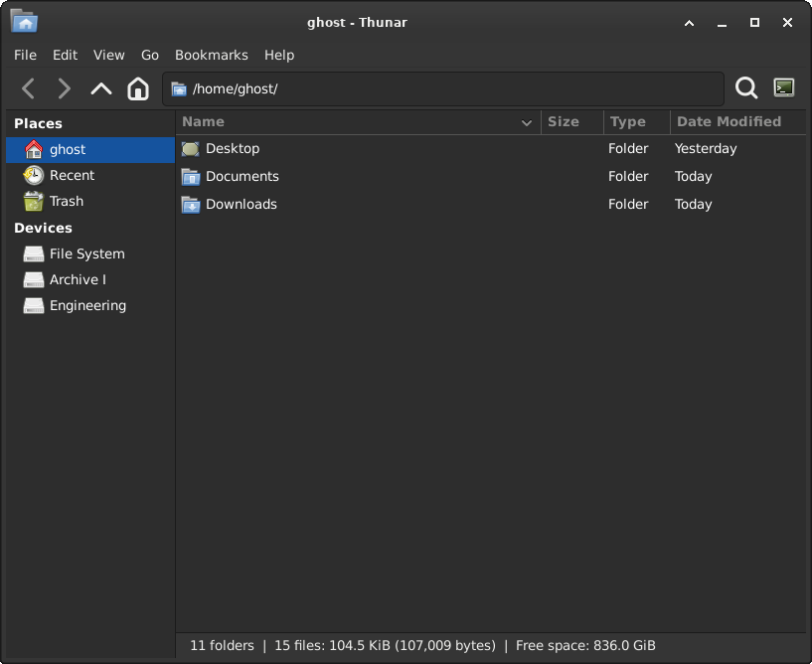Open terminal here icon in toolbar
Image resolution: width=812 pixels, height=664 pixels.
coord(784,87)
